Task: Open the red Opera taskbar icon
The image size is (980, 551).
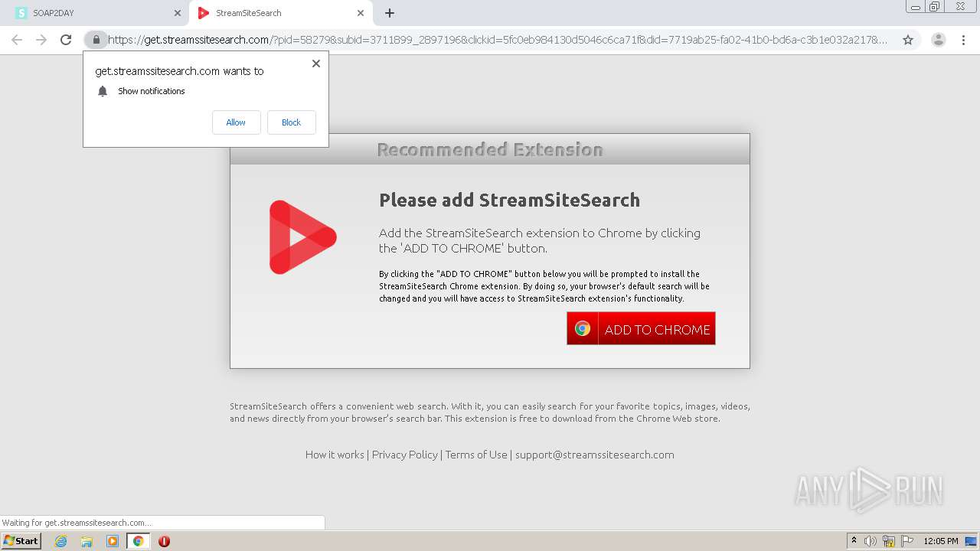Action: pyautogui.click(x=164, y=541)
